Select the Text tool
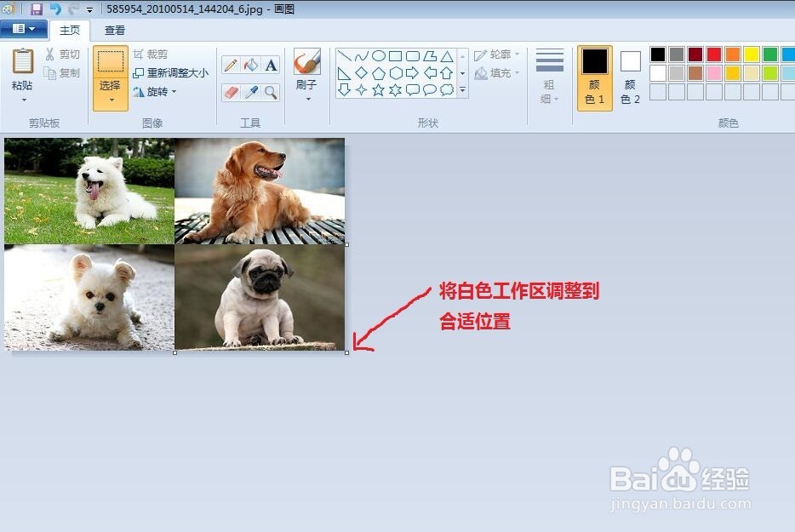This screenshot has height=532, width=795. point(271,65)
